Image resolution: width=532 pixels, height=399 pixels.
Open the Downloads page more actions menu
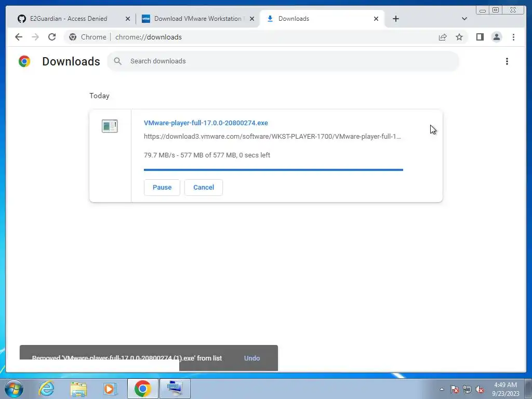(507, 61)
